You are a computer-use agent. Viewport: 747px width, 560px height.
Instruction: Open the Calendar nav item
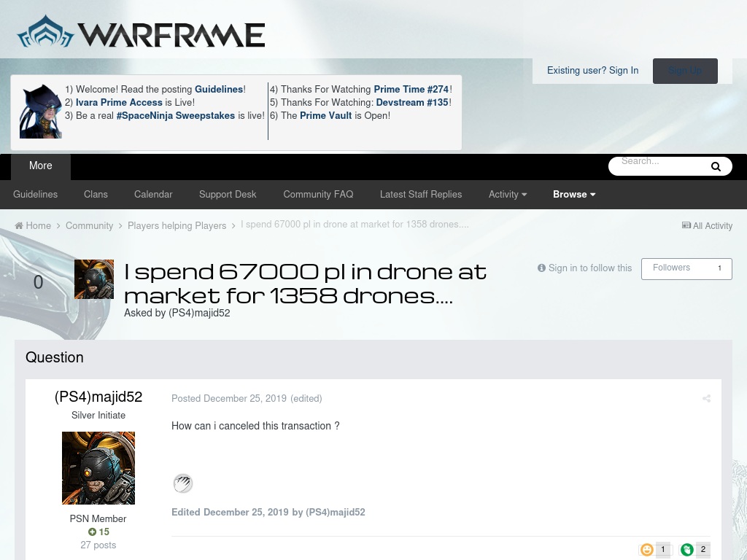pyautogui.click(x=153, y=194)
